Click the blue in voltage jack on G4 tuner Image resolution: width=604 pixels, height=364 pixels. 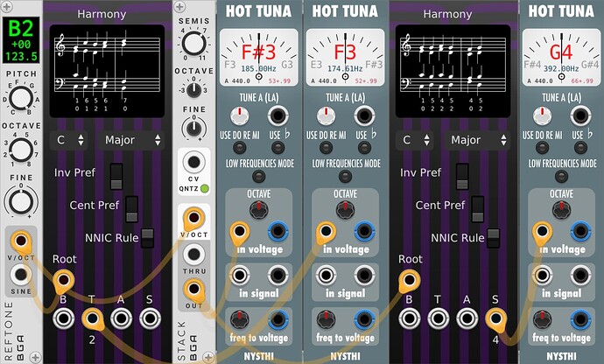coord(580,231)
